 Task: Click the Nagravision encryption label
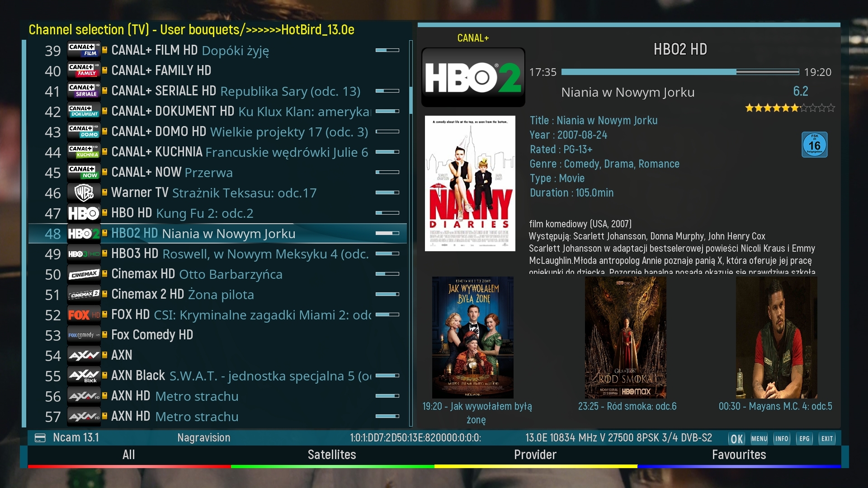(204, 438)
